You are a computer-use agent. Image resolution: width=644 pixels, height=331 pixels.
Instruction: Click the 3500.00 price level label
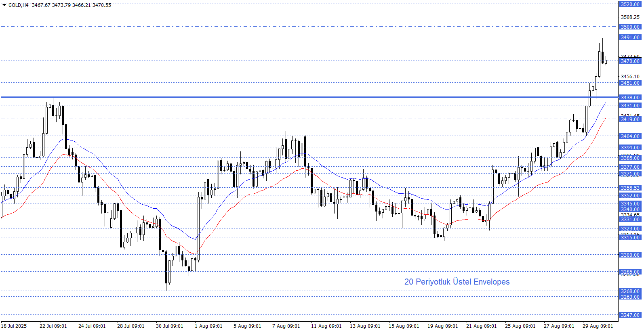click(630, 27)
